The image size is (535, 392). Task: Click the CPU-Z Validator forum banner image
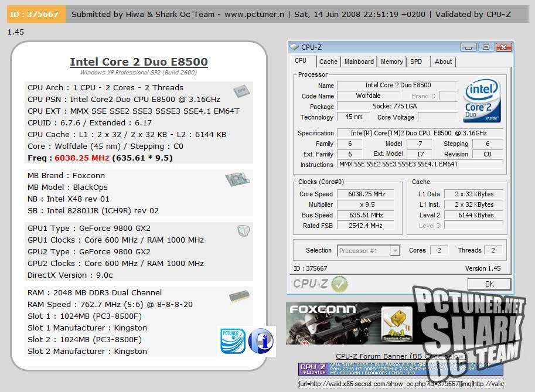coord(401,369)
